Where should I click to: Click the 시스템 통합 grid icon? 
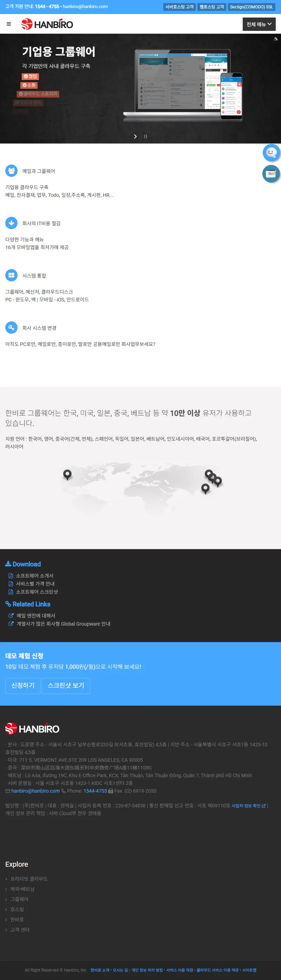pos(12,275)
